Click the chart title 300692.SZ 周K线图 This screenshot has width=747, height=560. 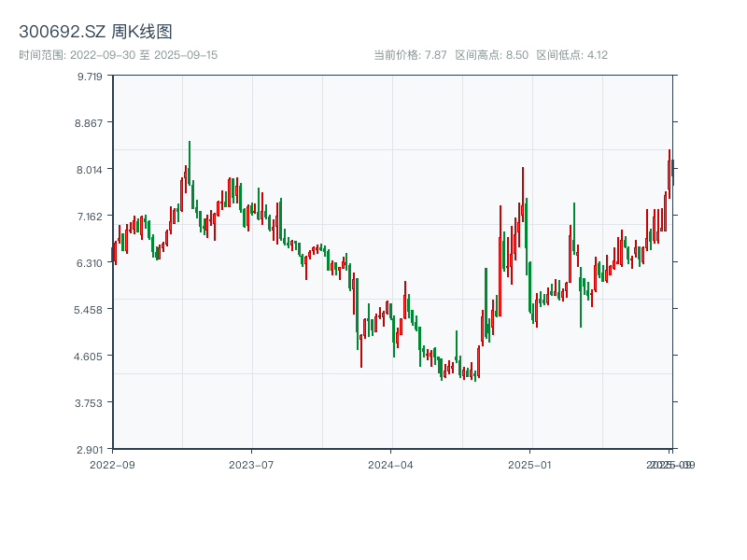coord(95,32)
